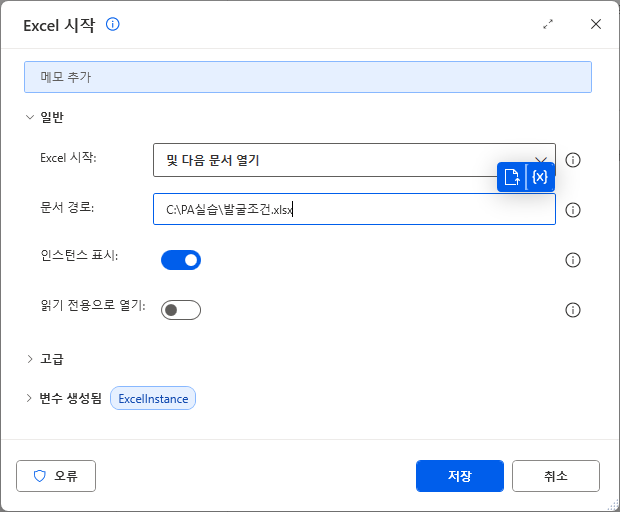Image resolution: width=620 pixels, height=512 pixels.
Task: Expand dialog with the diagonal arrows icon
Action: point(548,25)
